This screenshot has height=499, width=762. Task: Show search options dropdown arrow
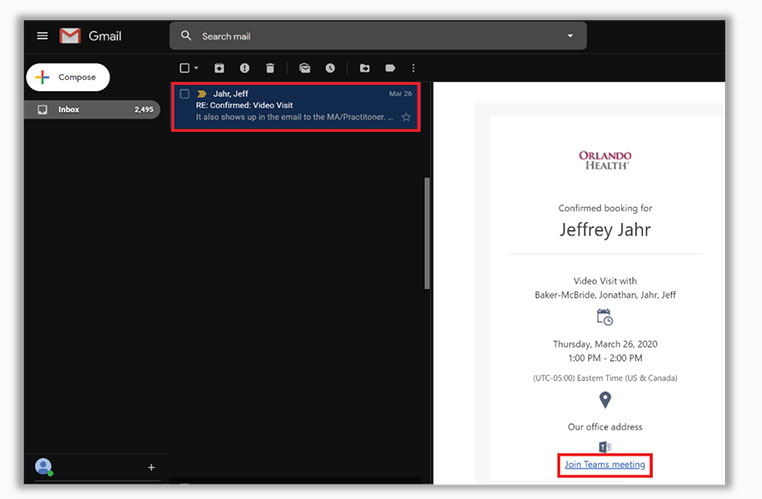(x=570, y=36)
